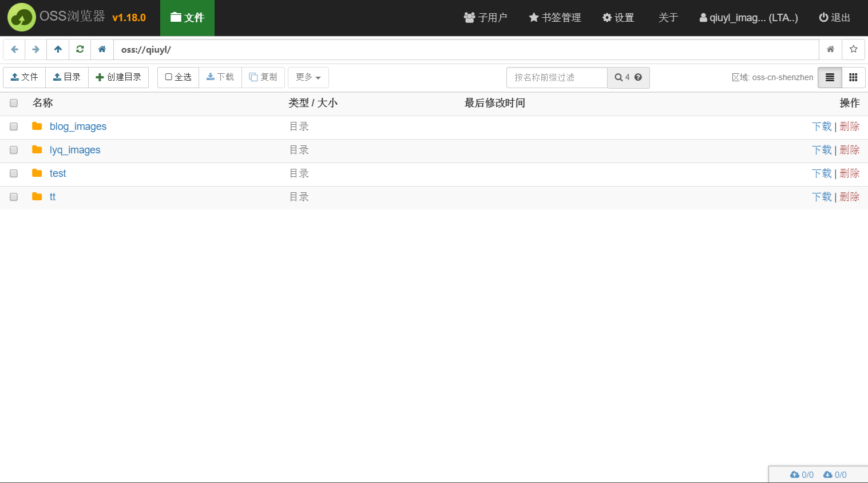Viewport: 868px width, 483px height.
Task: Delete the lyq_images directory
Action: (850, 150)
